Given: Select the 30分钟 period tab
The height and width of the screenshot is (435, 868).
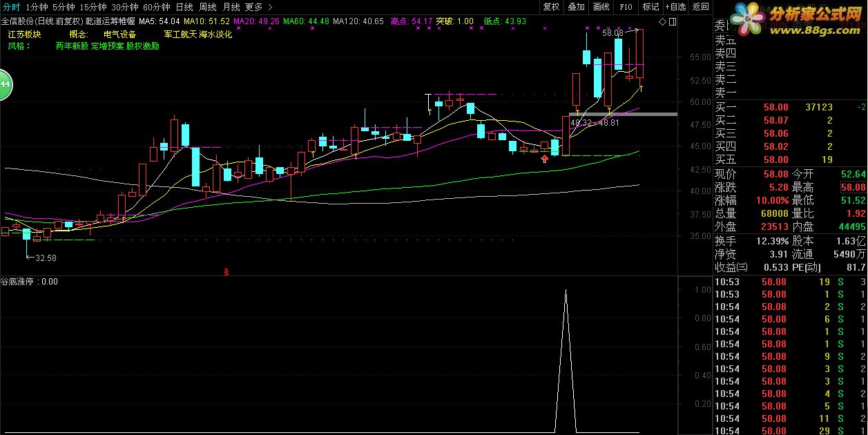Looking at the screenshot, I should point(125,7).
